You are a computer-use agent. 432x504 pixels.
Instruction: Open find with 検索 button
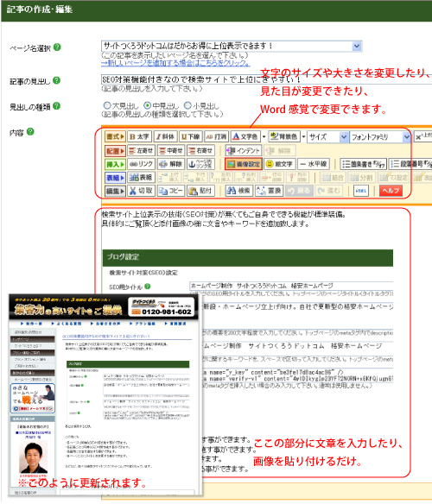click(238, 191)
